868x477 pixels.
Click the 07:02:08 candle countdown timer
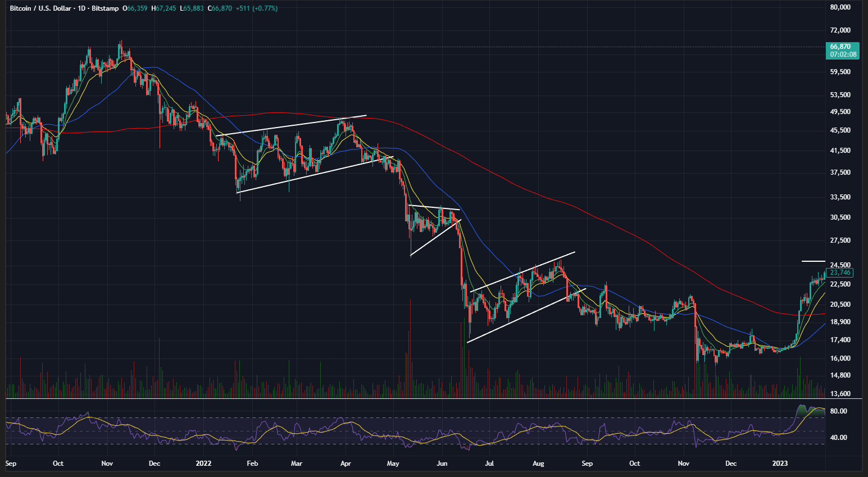(x=841, y=54)
